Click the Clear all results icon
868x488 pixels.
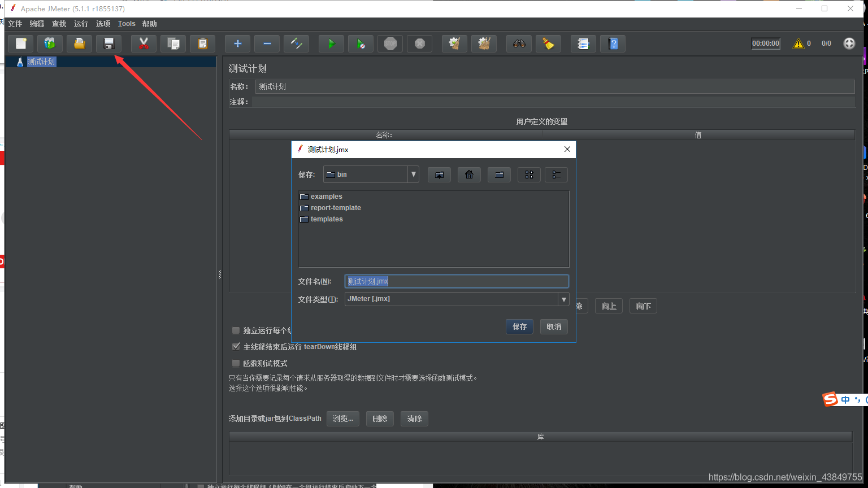point(484,43)
